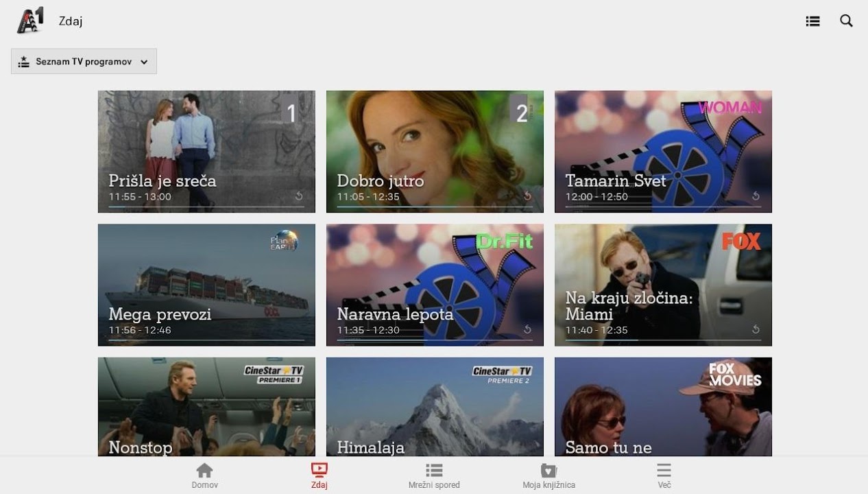Click replay icon on Naravna lepota
The height and width of the screenshot is (494, 868).
pos(527,329)
